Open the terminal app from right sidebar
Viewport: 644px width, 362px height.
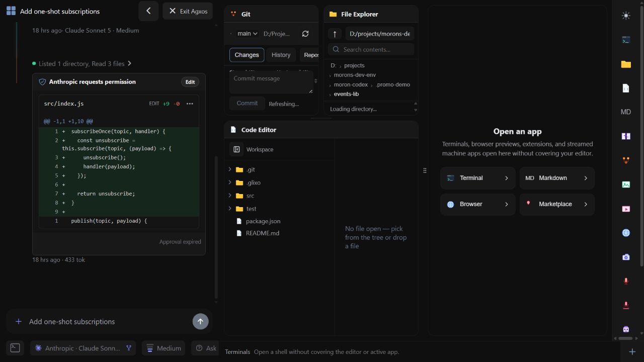626,40
